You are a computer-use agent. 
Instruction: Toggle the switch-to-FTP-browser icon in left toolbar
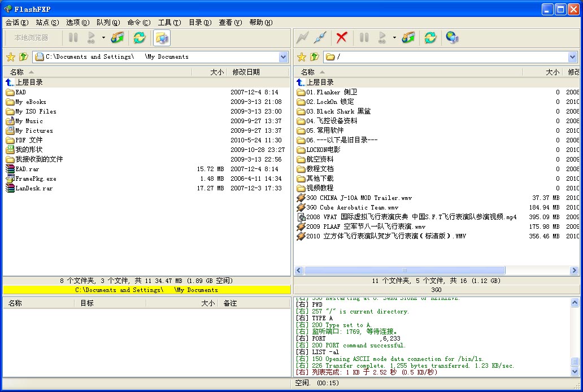[162, 38]
